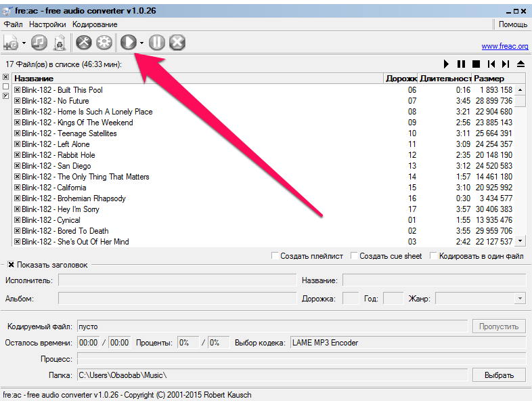Screen dimensions: 532x401
Task: Uncheck Blink-182 - Teenage Satellites
Action: [17, 133]
